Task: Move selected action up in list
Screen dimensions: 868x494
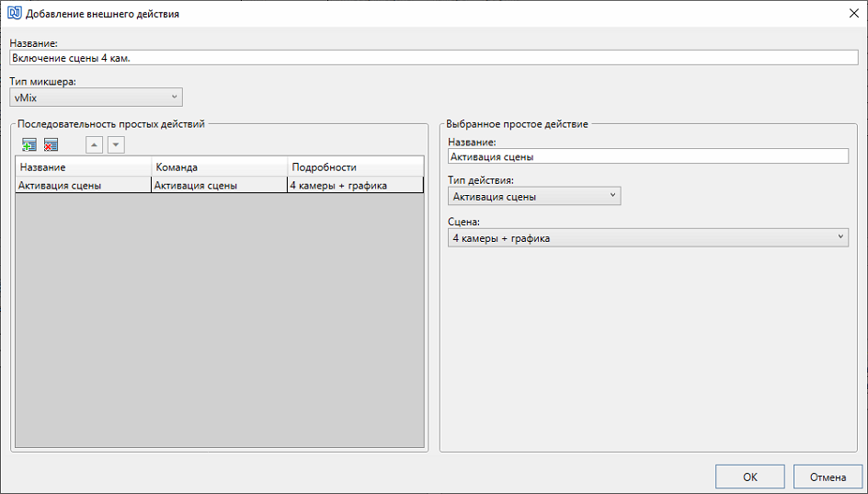Action: coord(94,145)
